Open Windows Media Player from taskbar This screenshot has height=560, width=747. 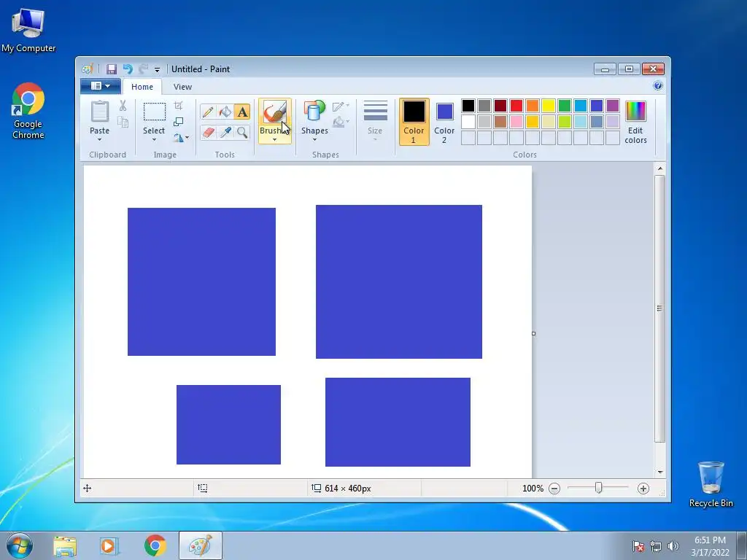[x=109, y=545]
